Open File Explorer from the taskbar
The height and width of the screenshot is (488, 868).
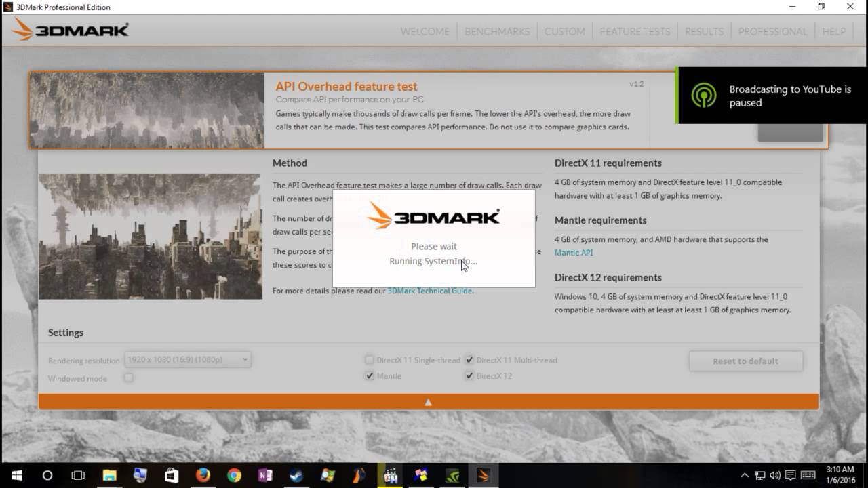[110, 475]
